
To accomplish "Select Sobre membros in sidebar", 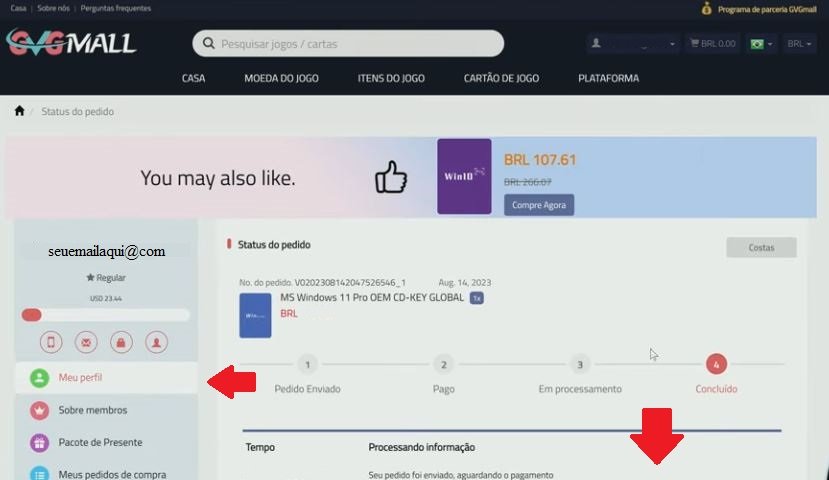I will 106,410.
